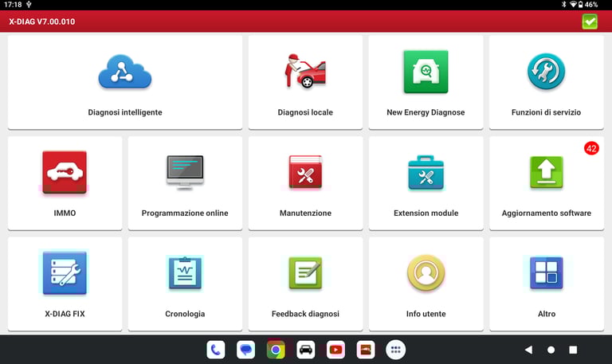Open X-DIAG FIX server wrench icon

[x=65, y=272]
